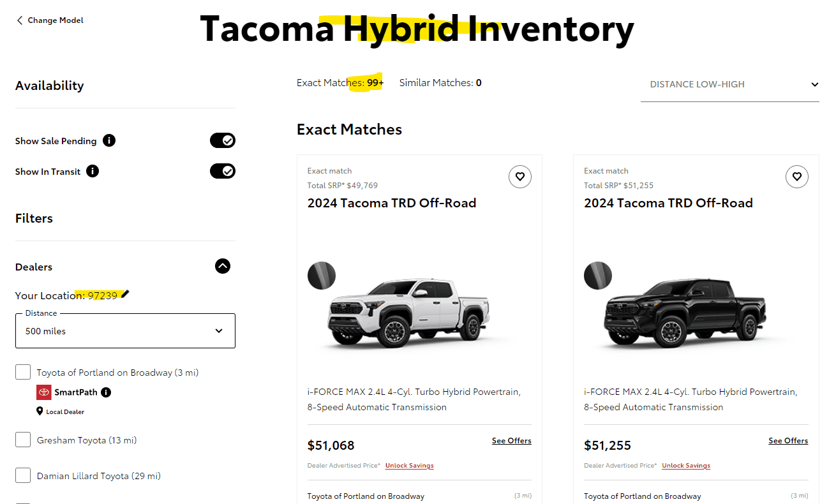
Task: Check Toyota of Portland on Broadway checkbox
Action: coord(23,373)
